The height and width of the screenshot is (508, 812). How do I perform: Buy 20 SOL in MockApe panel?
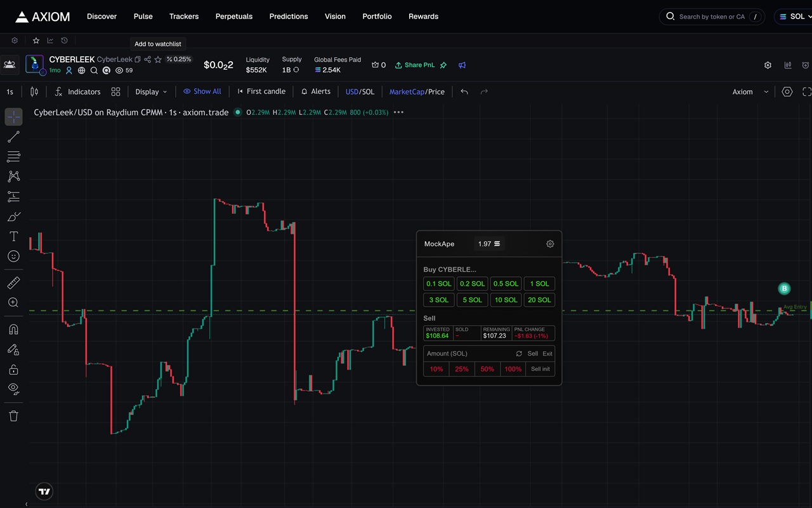pos(540,300)
